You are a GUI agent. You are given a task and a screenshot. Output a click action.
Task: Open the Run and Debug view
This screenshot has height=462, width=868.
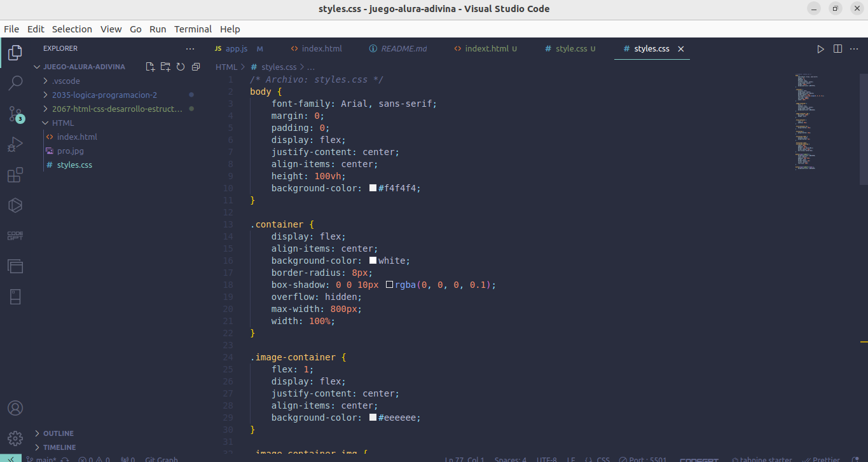coord(15,145)
